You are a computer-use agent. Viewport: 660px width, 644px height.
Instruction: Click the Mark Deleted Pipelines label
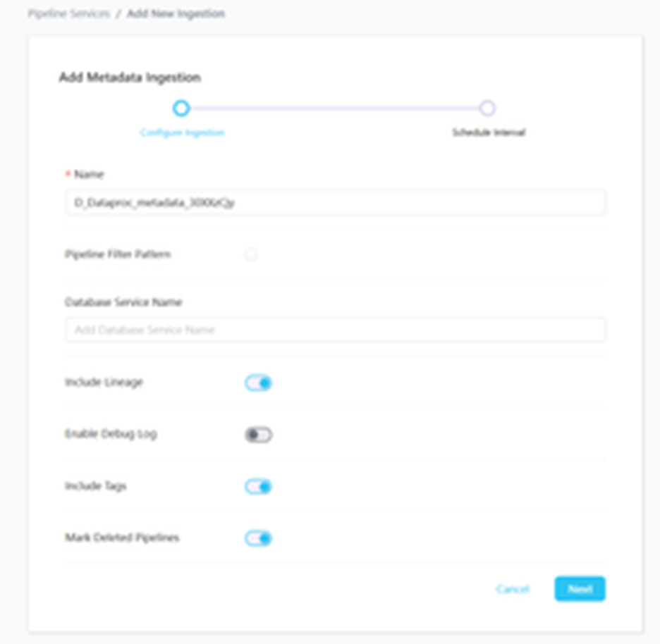tap(122, 538)
